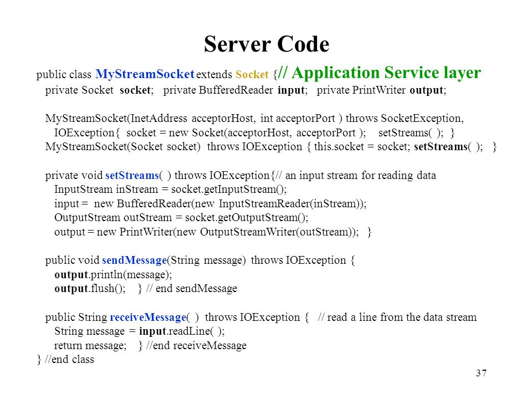
Task: Click constructor 'MyStreamSocket(Socket socket)'
Action: [123, 146]
